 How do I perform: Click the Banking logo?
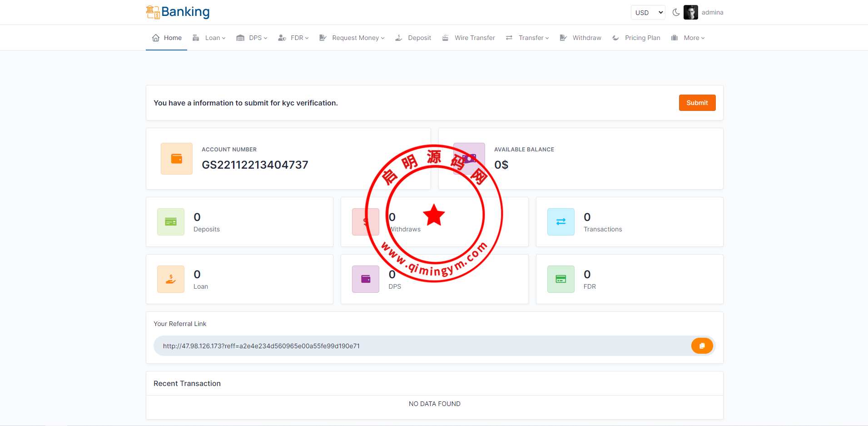pyautogui.click(x=178, y=12)
